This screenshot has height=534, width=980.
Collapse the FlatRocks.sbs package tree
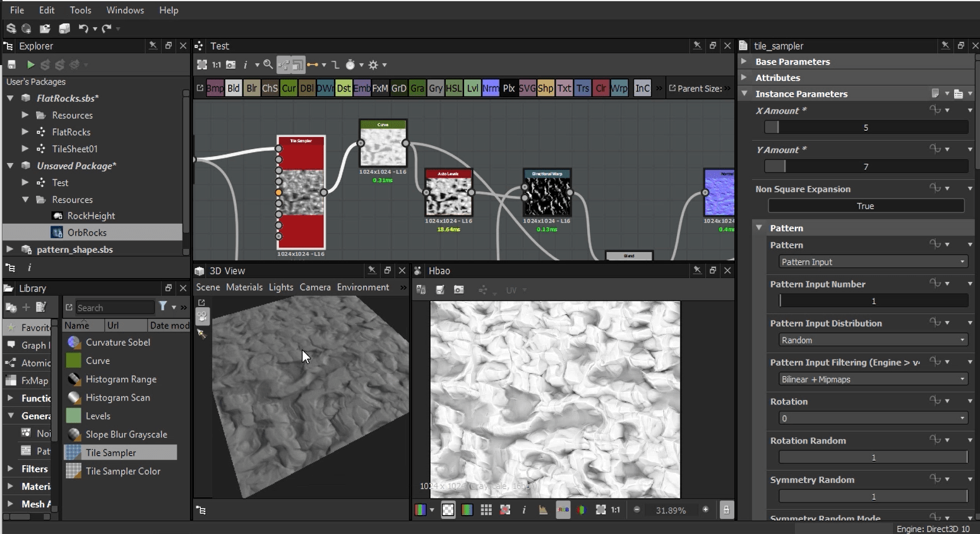(10, 98)
